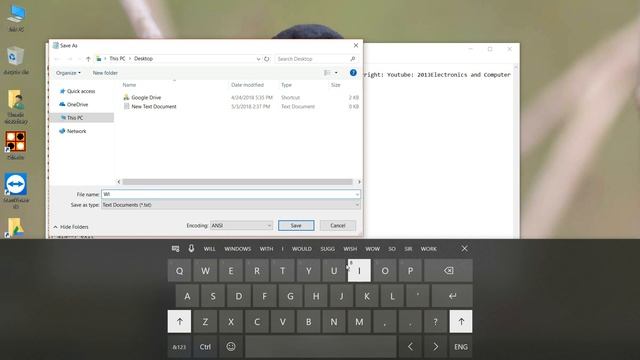This screenshot has width=640, height=360.
Task: Collapse the folder pane via Hide Folders
Action: click(x=71, y=227)
